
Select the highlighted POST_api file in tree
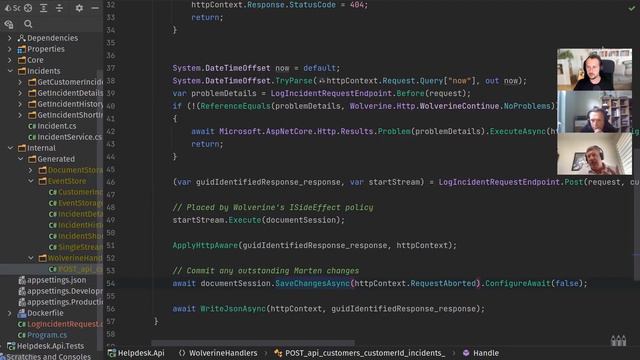(x=80, y=269)
